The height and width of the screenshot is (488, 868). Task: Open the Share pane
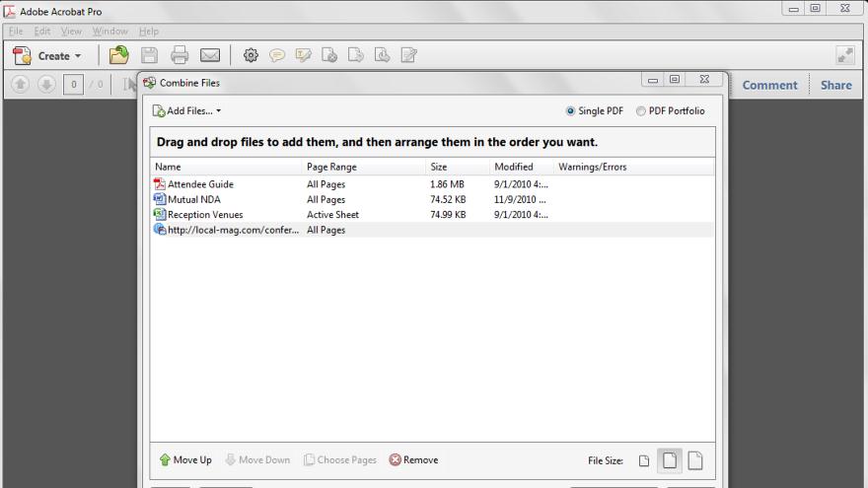(x=835, y=85)
